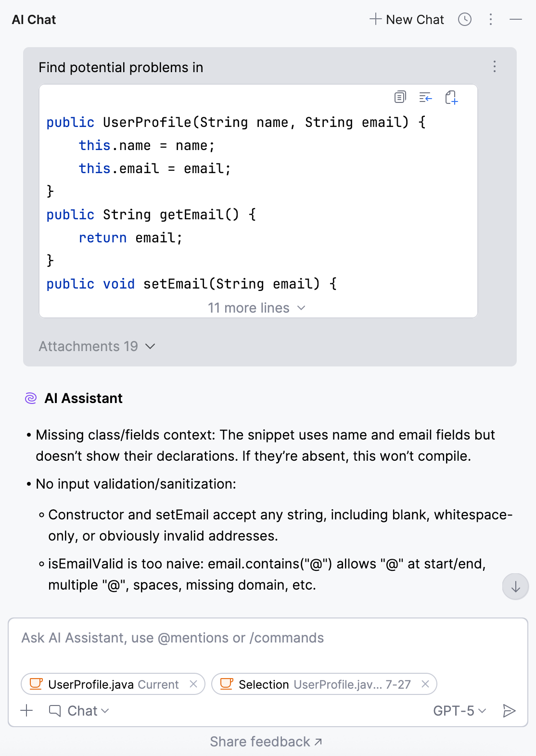Remove the UserProfile.java Current attachment
Screen dimensions: 536x756
point(194,684)
